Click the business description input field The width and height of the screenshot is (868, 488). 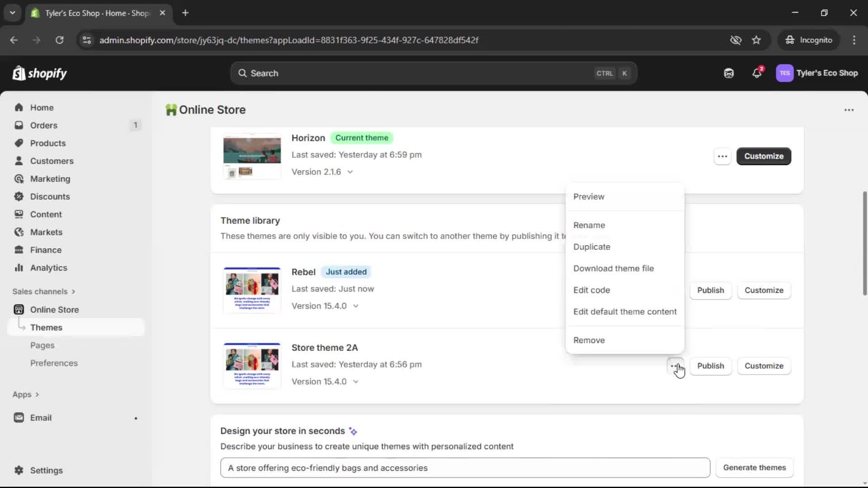(465, 468)
